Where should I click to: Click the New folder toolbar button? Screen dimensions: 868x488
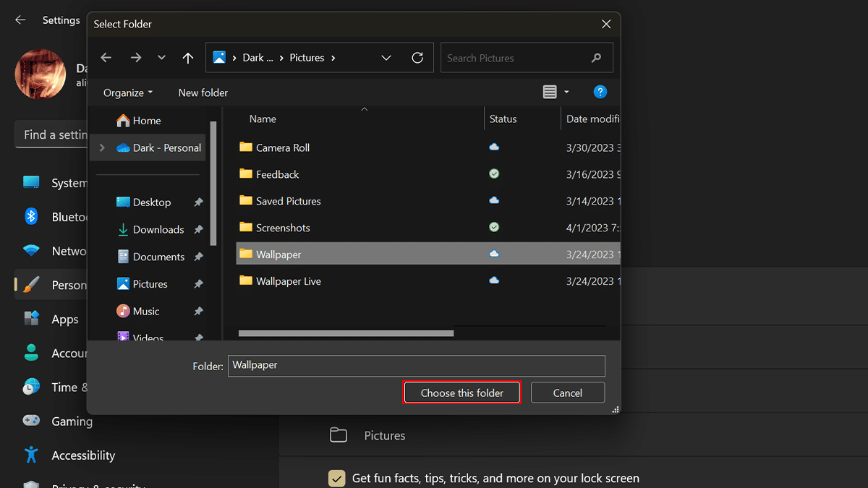[203, 93]
